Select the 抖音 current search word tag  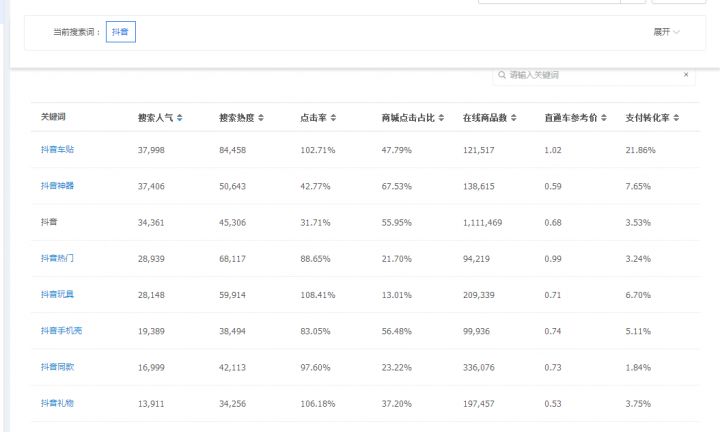[x=120, y=32]
